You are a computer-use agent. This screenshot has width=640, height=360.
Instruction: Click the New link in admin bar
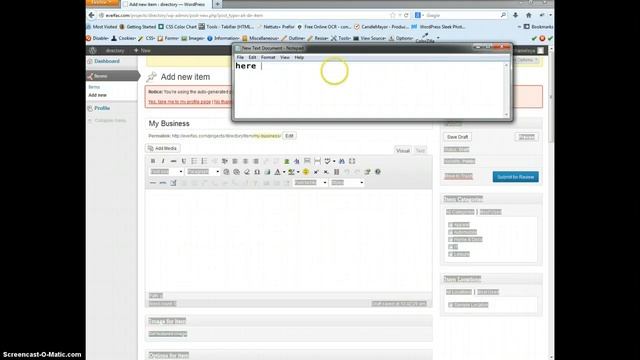tap(142, 50)
